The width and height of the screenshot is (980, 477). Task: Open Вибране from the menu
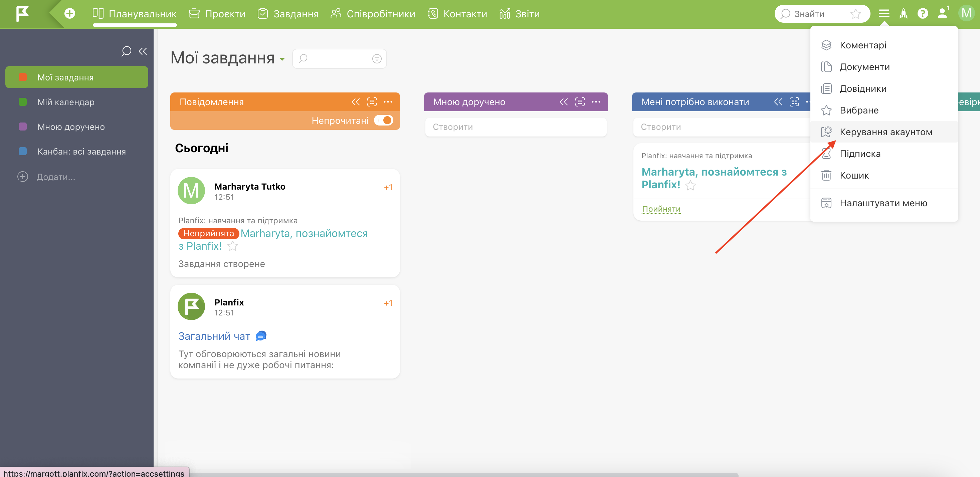(884, 110)
